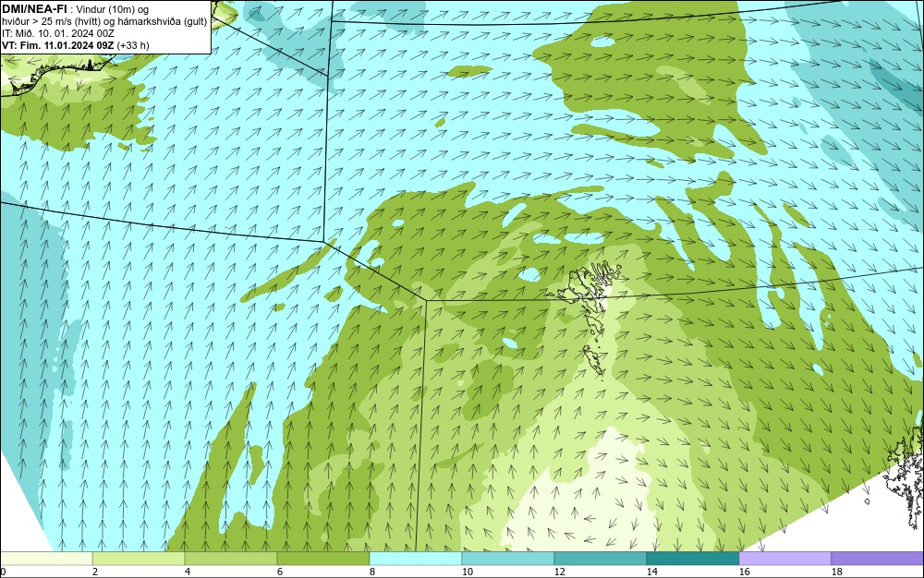Click the "DMI/NEA-FI" title text
The height and width of the screenshot is (578, 924).
(33, 9)
